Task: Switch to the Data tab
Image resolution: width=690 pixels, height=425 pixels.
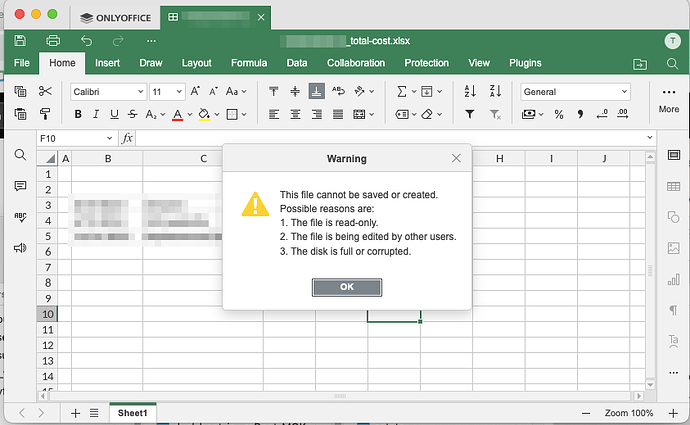Action: tap(297, 63)
